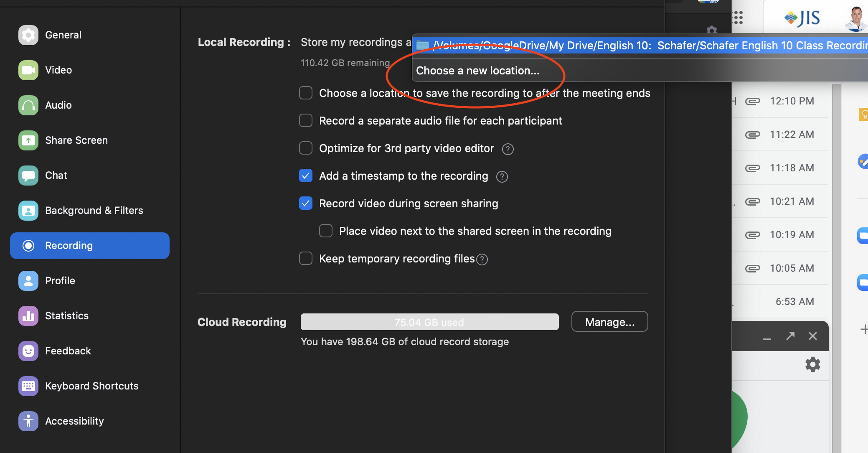Click the Google apps grid icon
This screenshot has height=453, width=868.
click(738, 18)
